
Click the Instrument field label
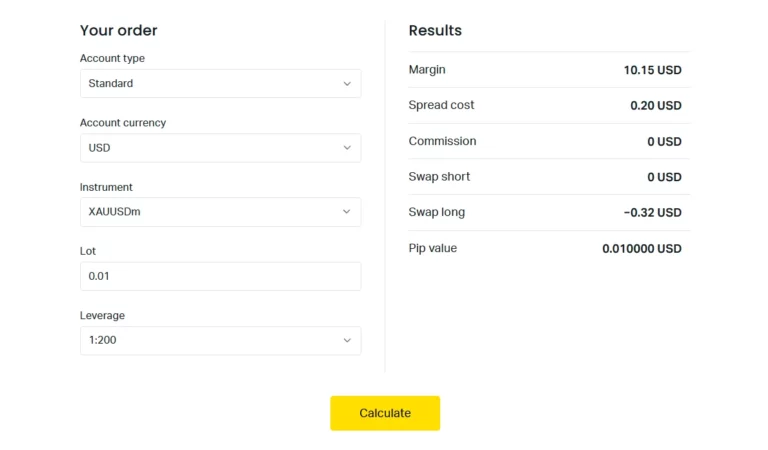[106, 188]
